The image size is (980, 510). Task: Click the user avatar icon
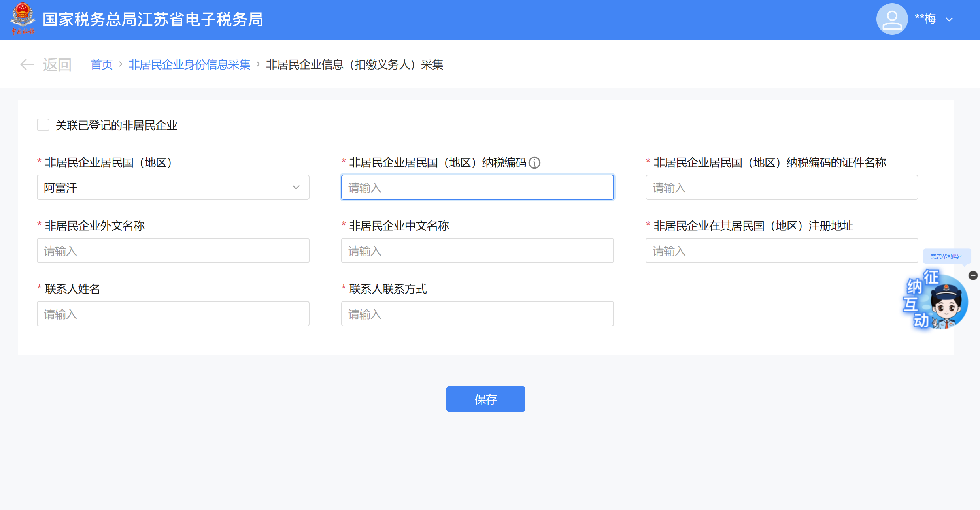tap(891, 19)
